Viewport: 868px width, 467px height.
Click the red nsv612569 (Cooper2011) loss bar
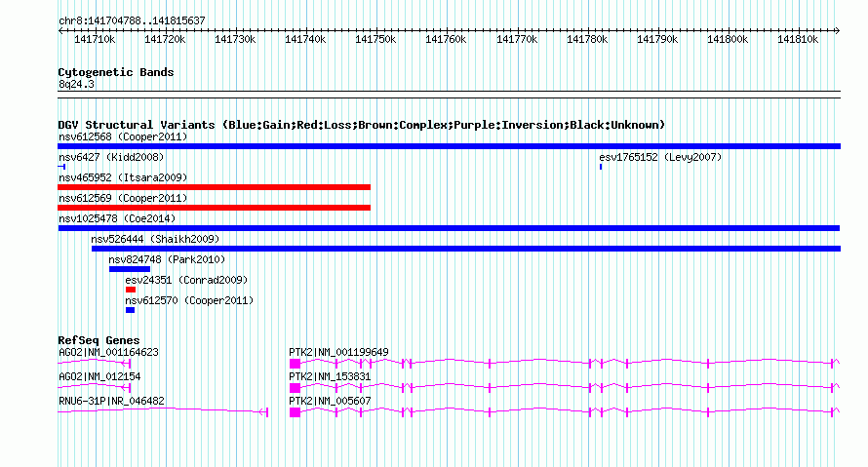coord(214,208)
